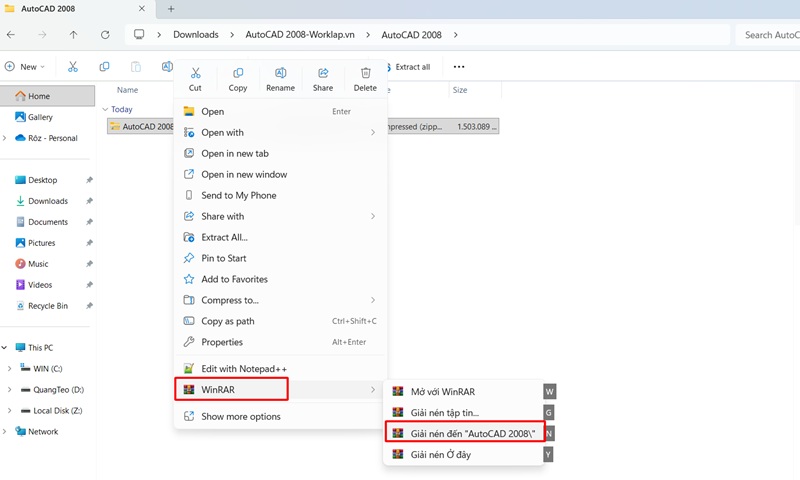Click the Delete trash icon in context menu
The height and width of the screenshot is (480, 800).
[365, 73]
